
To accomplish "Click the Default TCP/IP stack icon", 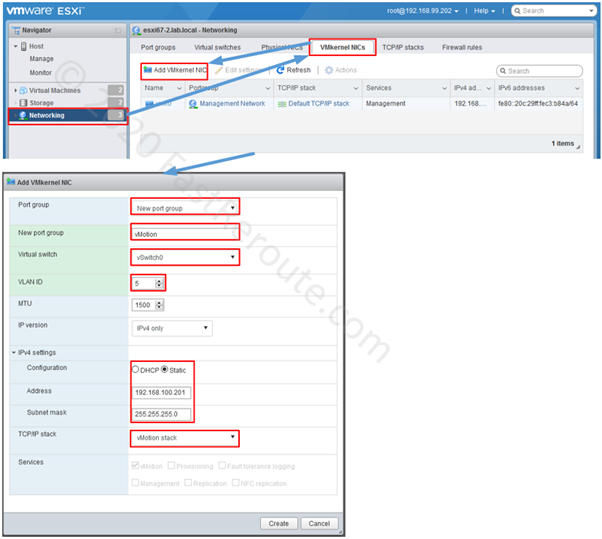I will (x=282, y=104).
